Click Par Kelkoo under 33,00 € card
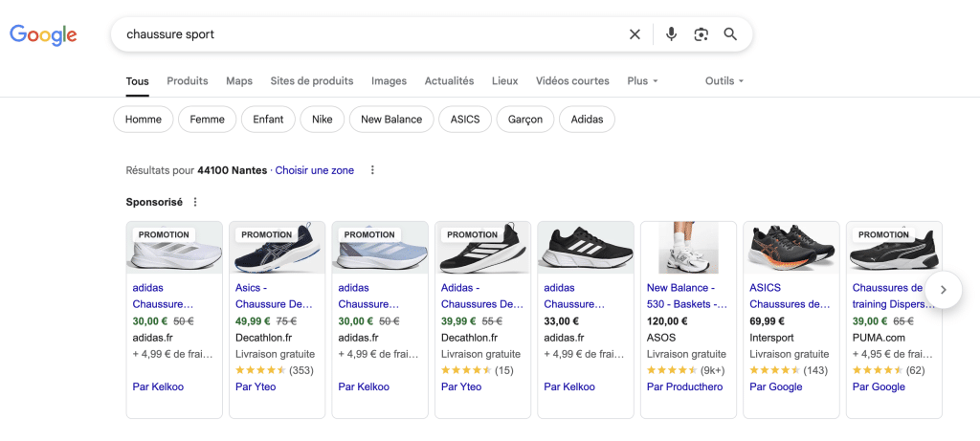Screen dimensions: 980x441 (569, 386)
